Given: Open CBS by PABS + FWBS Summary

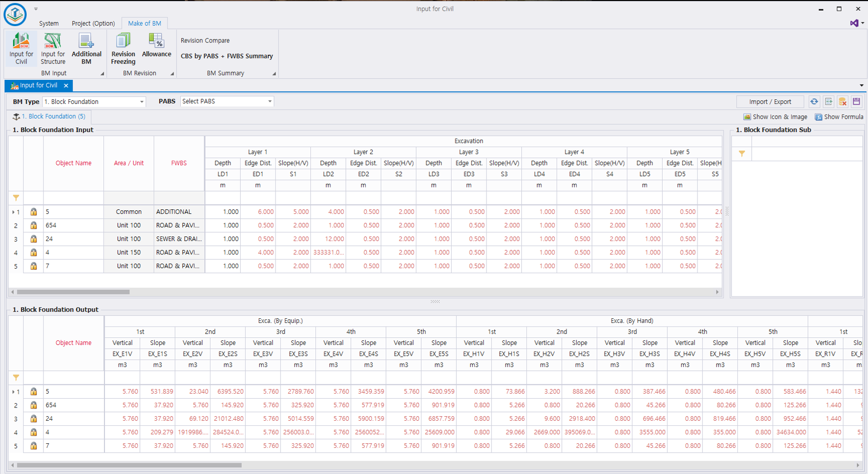Looking at the screenshot, I should pyautogui.click(x=226, y=56).
